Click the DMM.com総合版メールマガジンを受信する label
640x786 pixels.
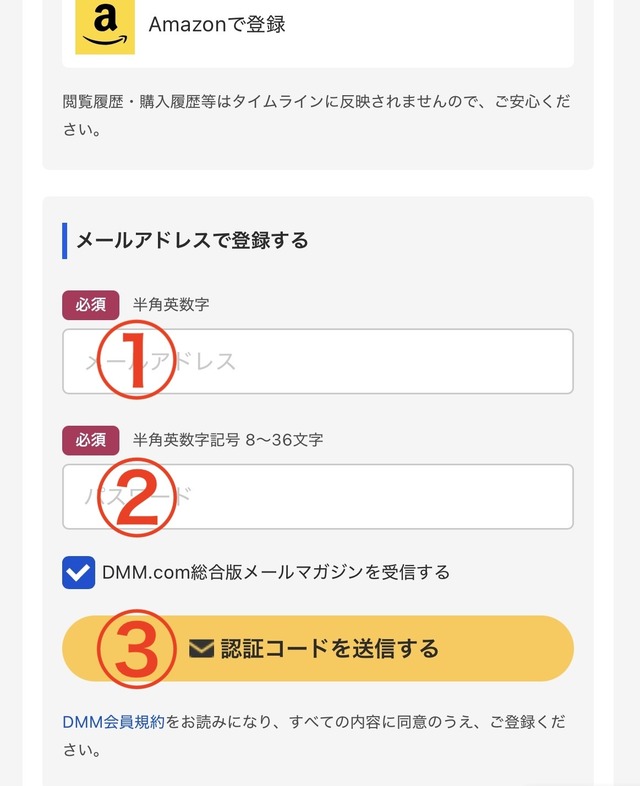coord(276,573)
